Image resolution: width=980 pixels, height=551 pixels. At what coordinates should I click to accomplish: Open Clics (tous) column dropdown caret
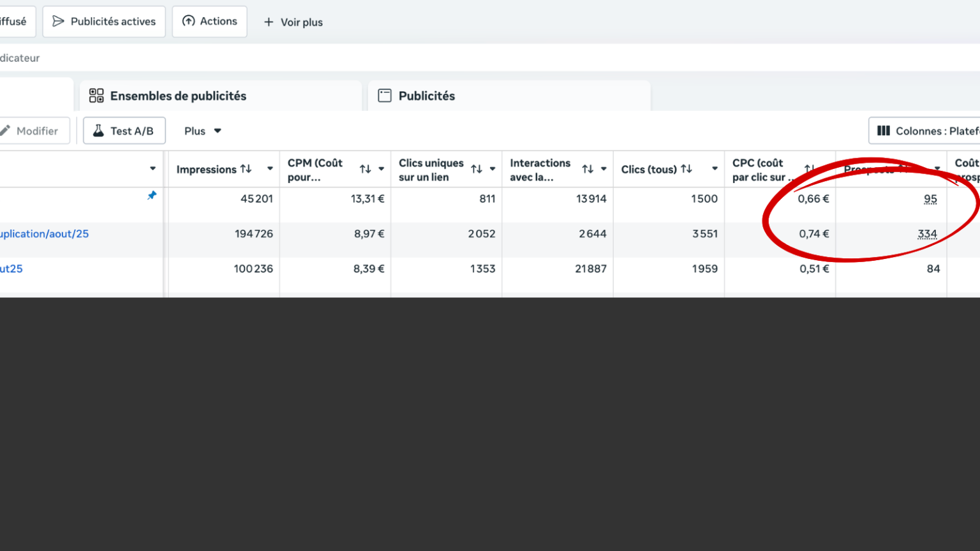[x=715, y=169]
